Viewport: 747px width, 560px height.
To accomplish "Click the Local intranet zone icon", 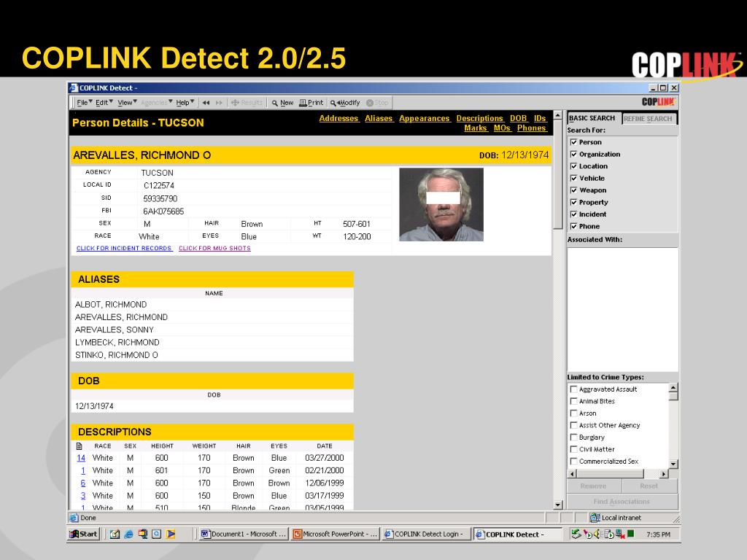I will pyautogui.click(x=595, y=518).
